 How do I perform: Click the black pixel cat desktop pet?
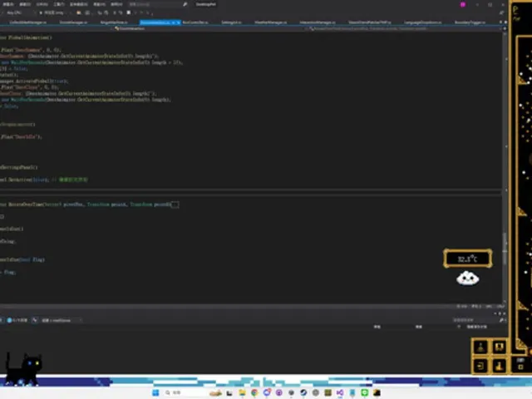click(x=23, y=370)
